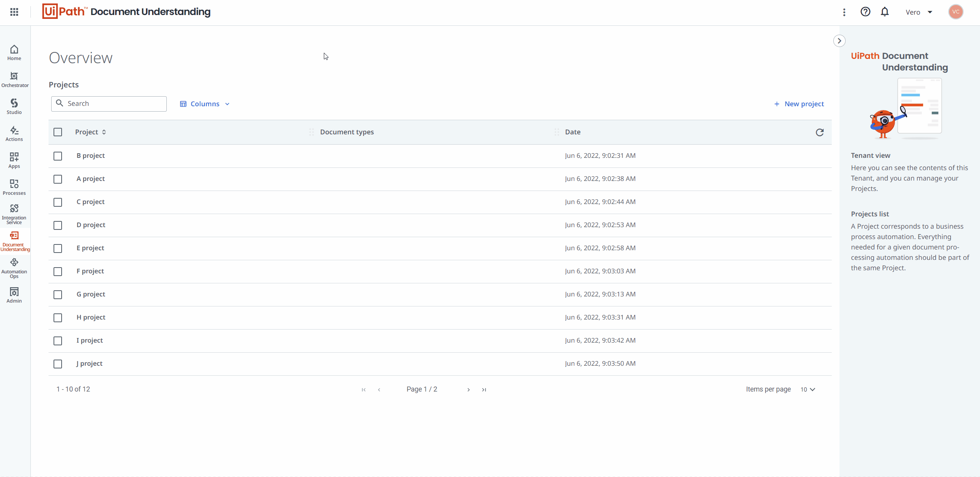980x477 pixels.
Task: Open E project
Action: [x=90, y=248]
